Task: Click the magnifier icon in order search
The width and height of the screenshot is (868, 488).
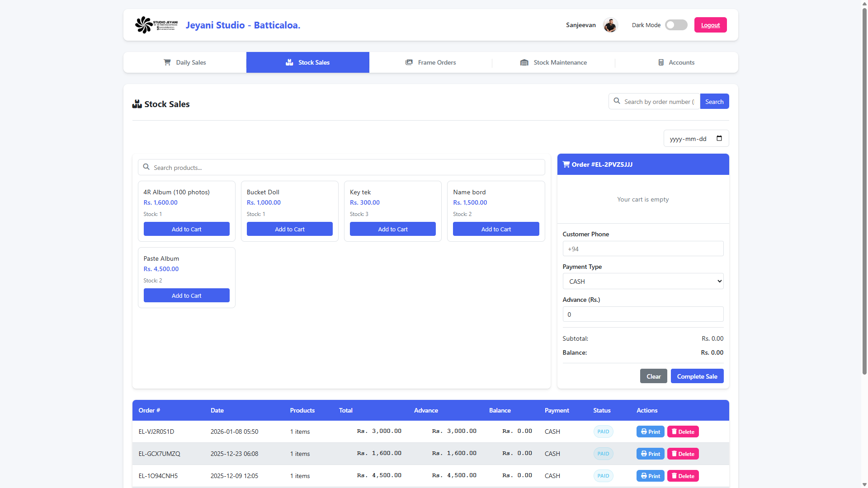Action: (x=617, y=101)
